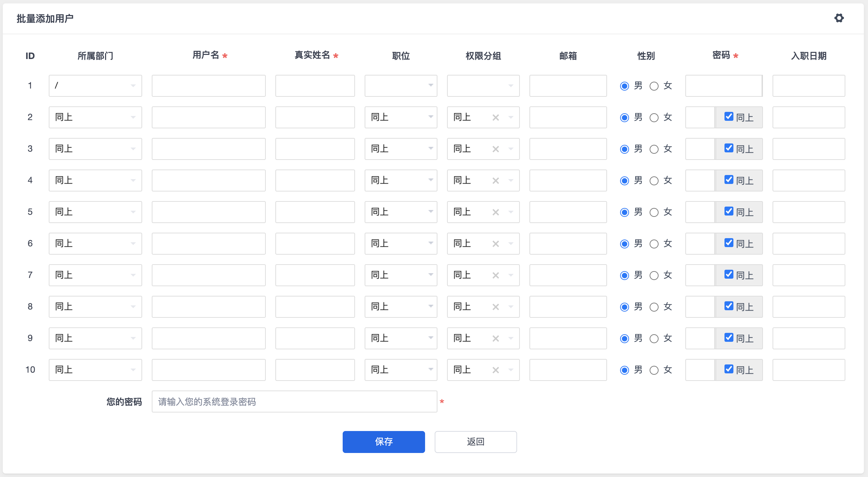Click the 返回 button
The image size is (868, 477).
coord(476,442)
